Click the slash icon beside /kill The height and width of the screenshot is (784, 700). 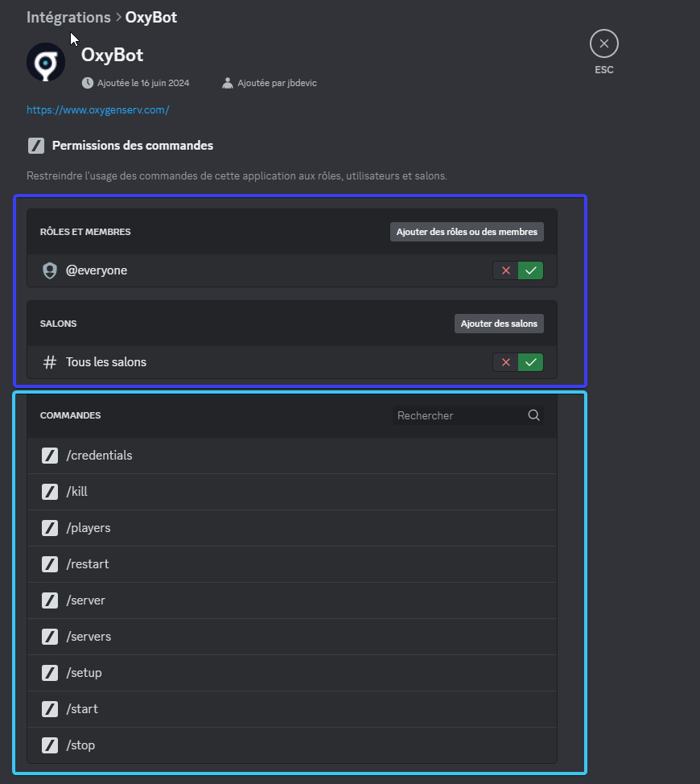click(50, 492)
